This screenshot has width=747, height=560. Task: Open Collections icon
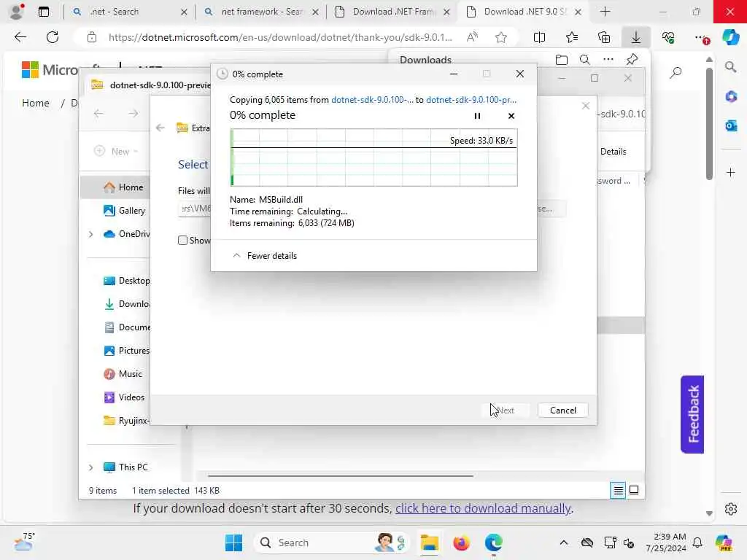[x=604, y=37]
